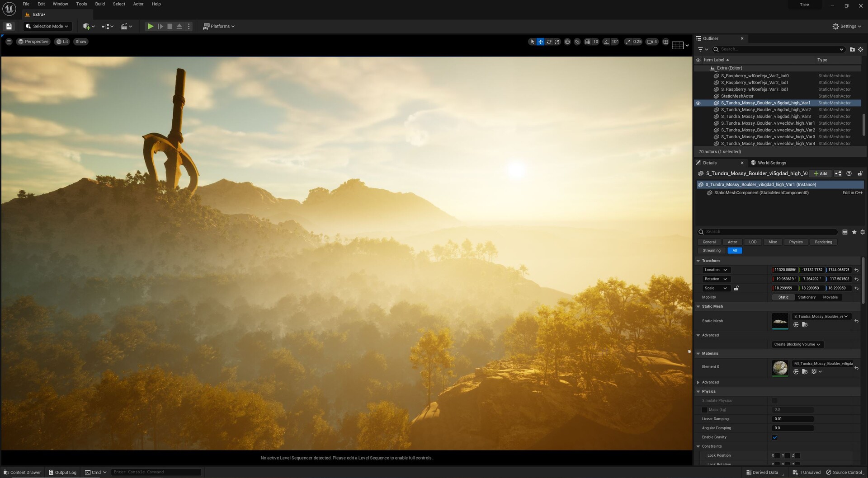Switch world/local coordinate space globe
This screenshot has height=478, width=868.
coord(567,42)
